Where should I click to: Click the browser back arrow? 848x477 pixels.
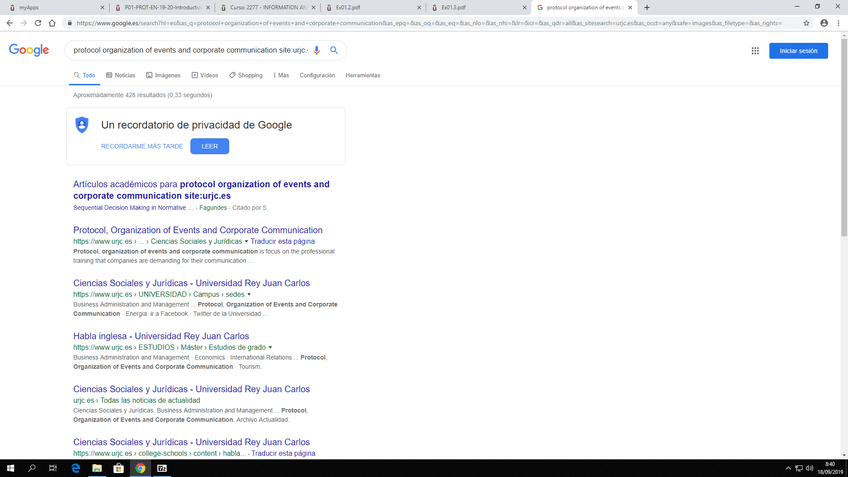click(x=10, y=23)
